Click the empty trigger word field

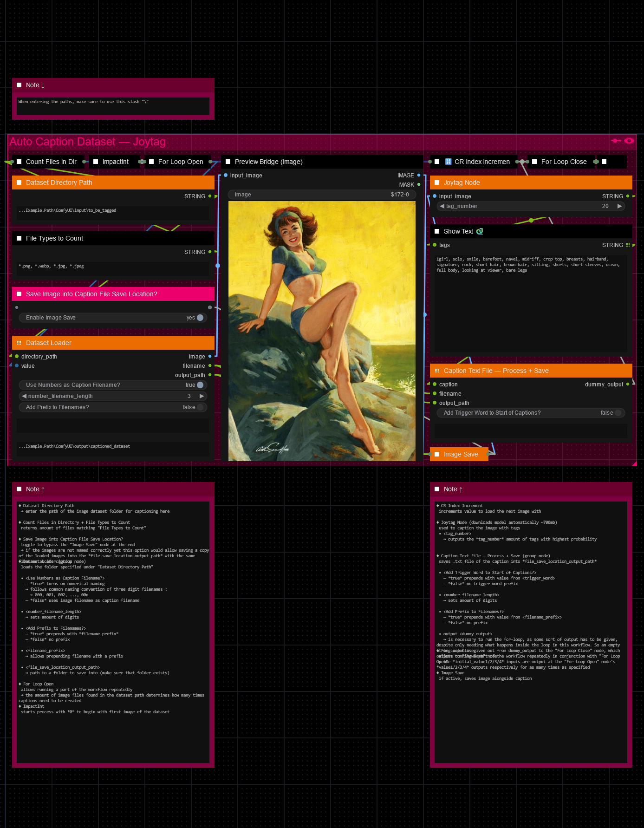tap(531, 430)
